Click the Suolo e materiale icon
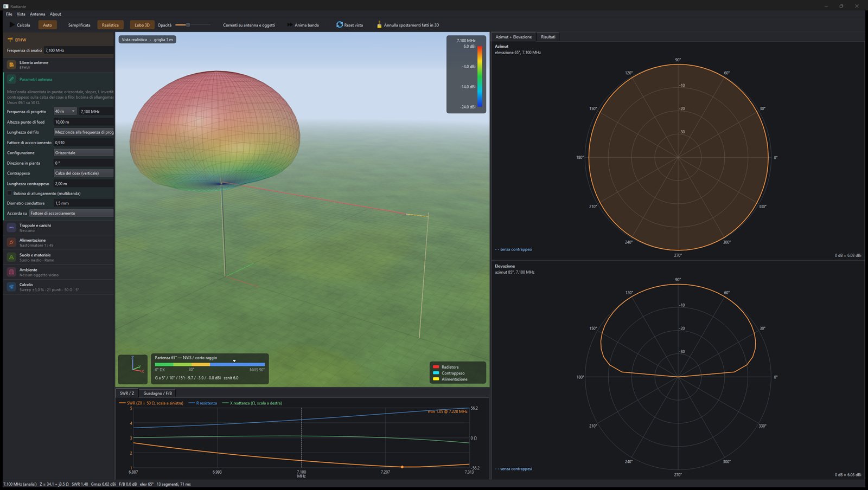 (11, 257)
